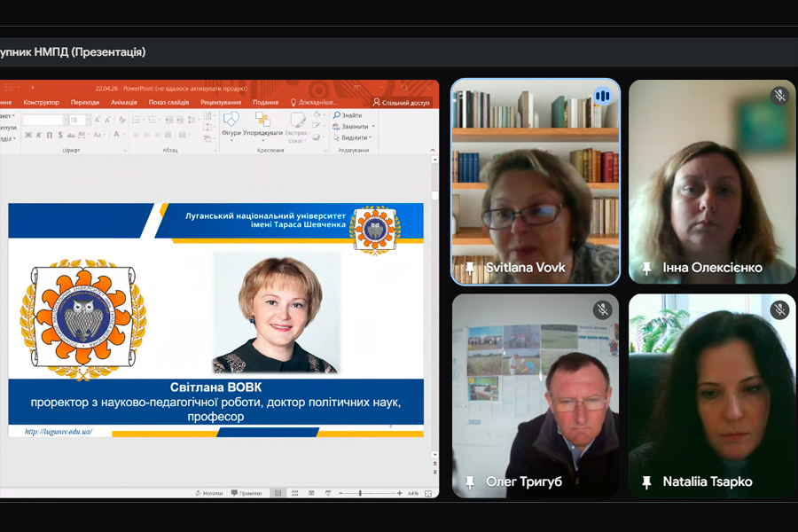
Task: Convert text to SmartArt icon
Action: [207, 138]
